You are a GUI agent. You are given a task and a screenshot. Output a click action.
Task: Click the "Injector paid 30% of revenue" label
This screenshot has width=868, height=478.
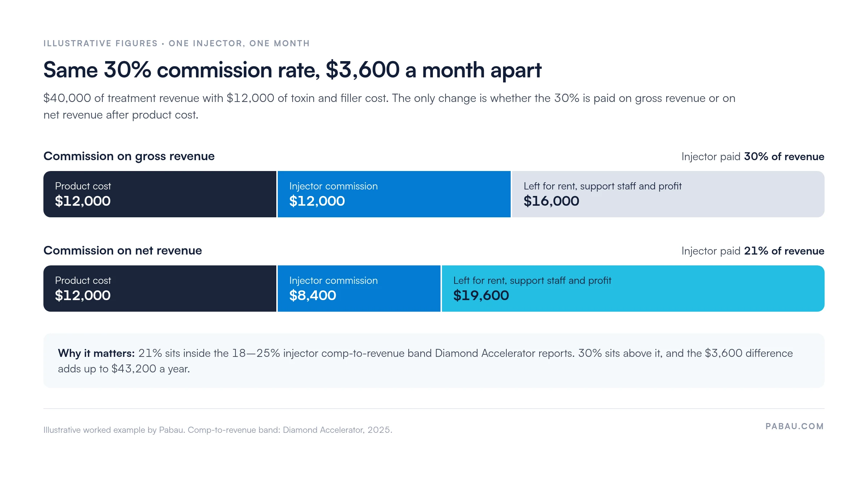tap(753, 157)
